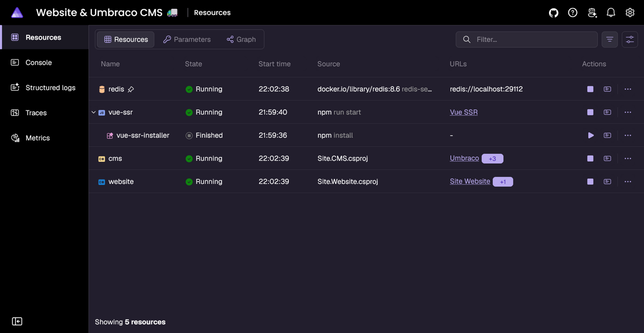Open the Console sidebar page
The image size is (644, 333).
click(x=44, y=62)
